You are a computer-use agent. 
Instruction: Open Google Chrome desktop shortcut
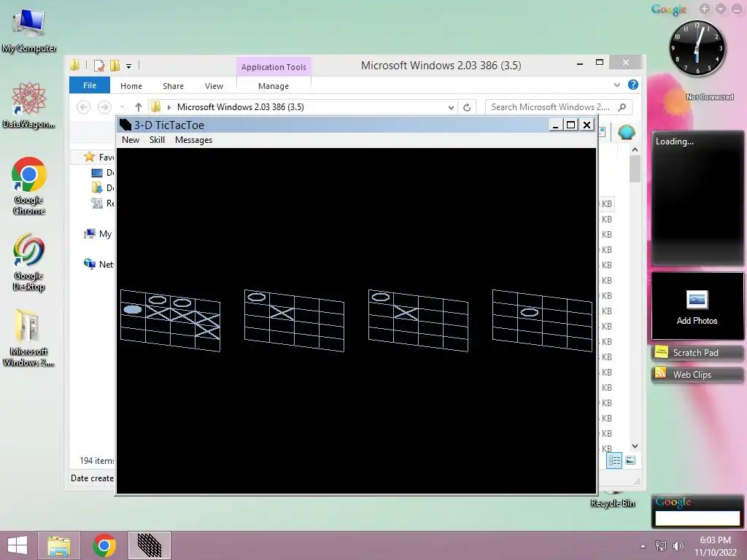(29, 186)
